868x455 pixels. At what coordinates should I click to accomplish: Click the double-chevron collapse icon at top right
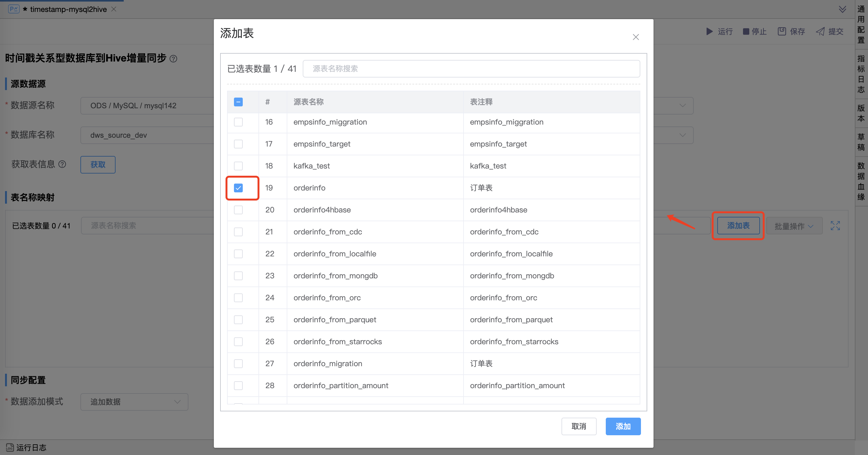pos(842,9)
